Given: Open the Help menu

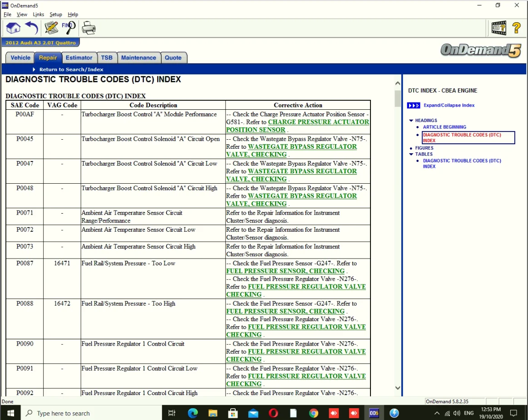Looking at the screenshot, I should (73, 15).
